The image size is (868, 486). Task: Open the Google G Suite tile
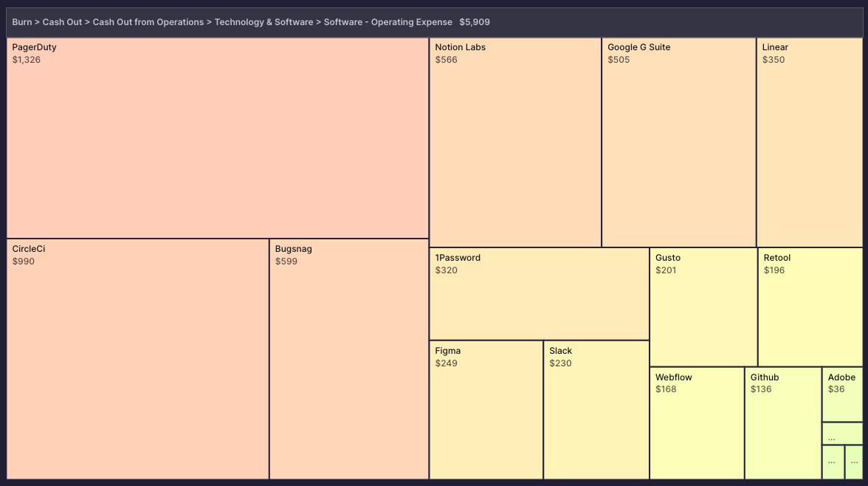pos(679,143)
